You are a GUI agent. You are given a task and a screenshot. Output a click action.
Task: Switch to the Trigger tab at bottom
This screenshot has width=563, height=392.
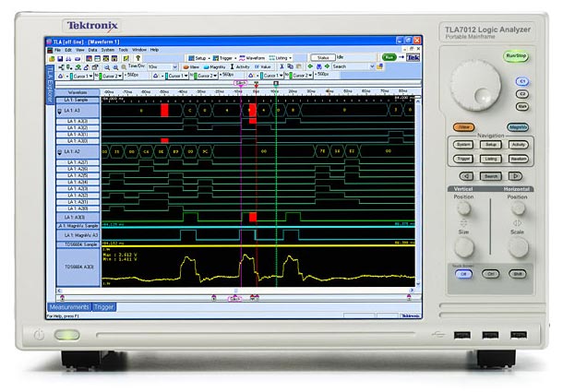click(104, 307)
